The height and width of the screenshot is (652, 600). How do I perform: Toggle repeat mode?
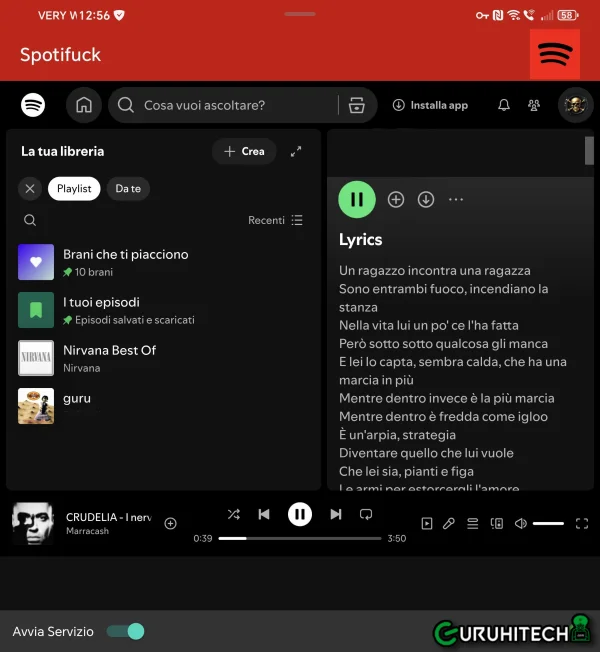tap(366, 515)
